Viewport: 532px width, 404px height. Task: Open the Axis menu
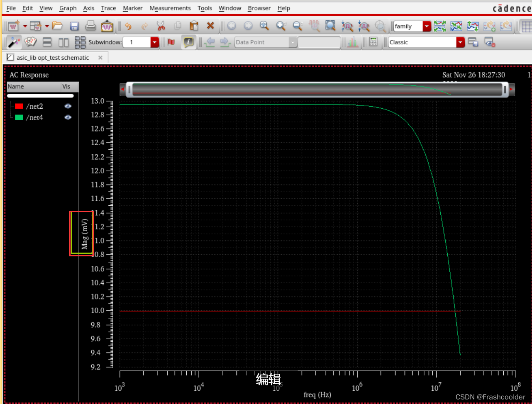pos(89,8)
